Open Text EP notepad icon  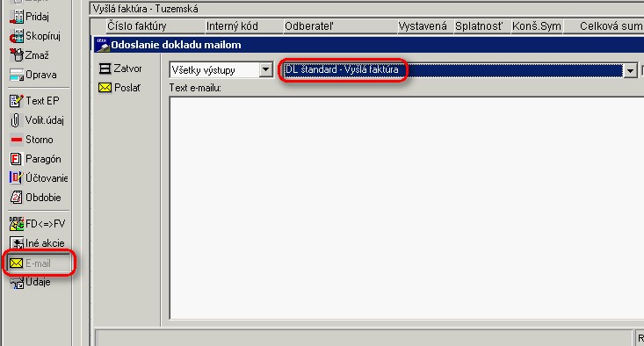point(17,101)
